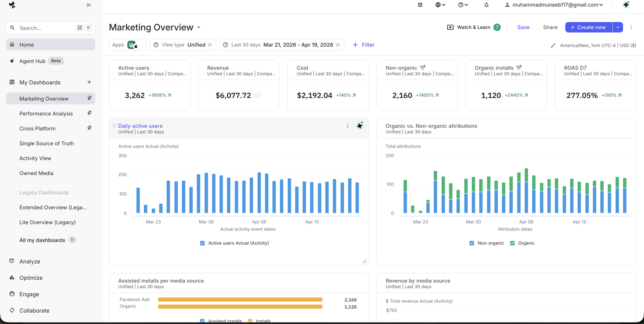Toggle pin for Cross Platform dashboard

(x=89, y=128)
